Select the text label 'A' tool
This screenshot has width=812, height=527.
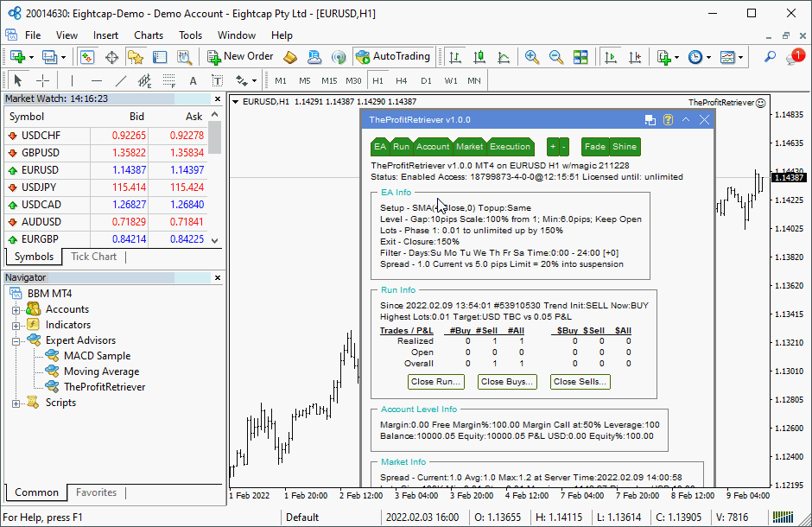pyautogui.click(x=193, y=81)
